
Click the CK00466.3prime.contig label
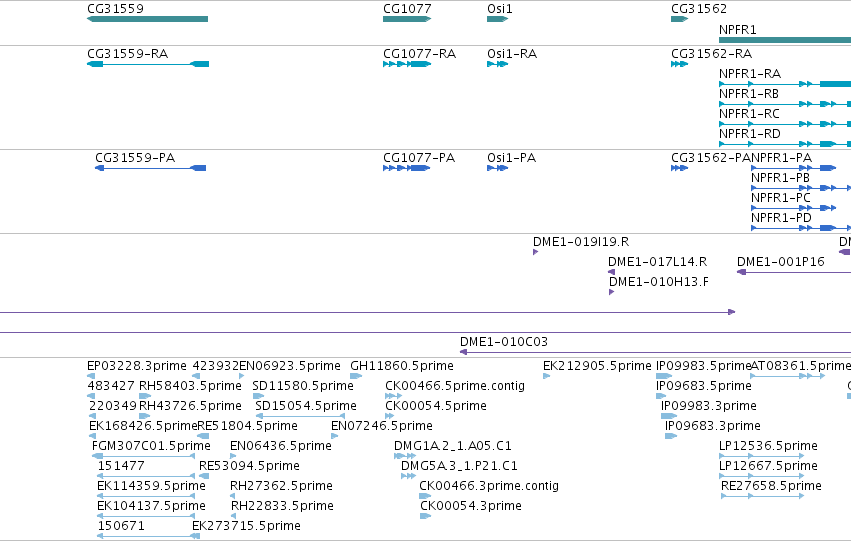[488, 486]
